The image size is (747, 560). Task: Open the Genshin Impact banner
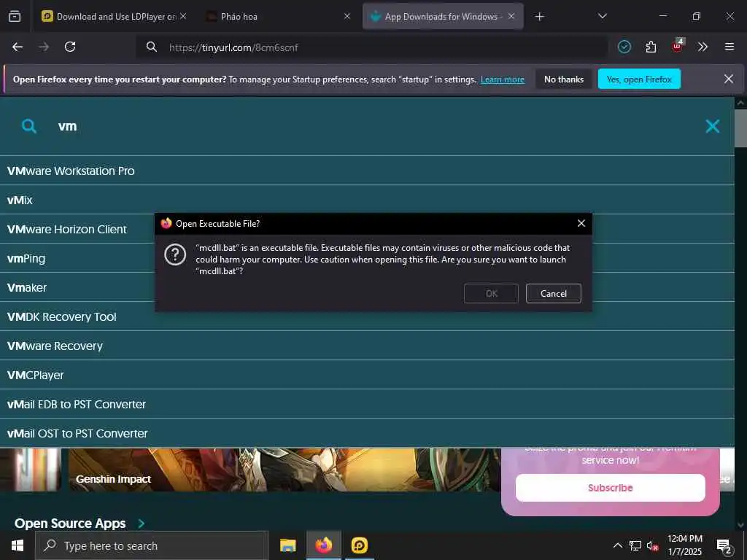[284, 470]
